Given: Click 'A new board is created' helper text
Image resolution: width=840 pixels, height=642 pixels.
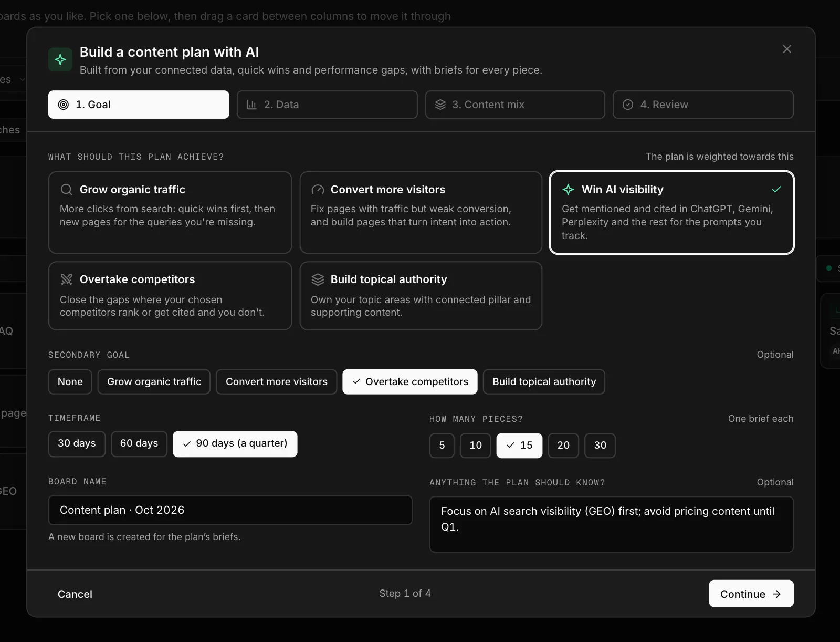Looking at the screenshot, I should coord(144,537).
